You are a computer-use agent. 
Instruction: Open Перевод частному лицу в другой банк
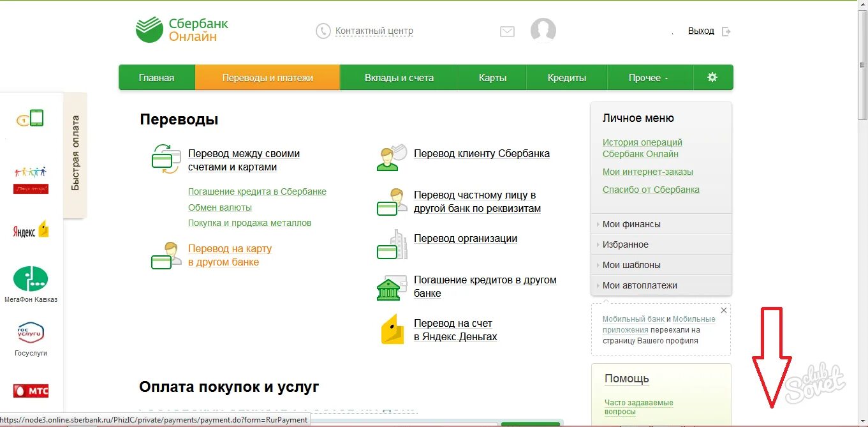point(477,202)
